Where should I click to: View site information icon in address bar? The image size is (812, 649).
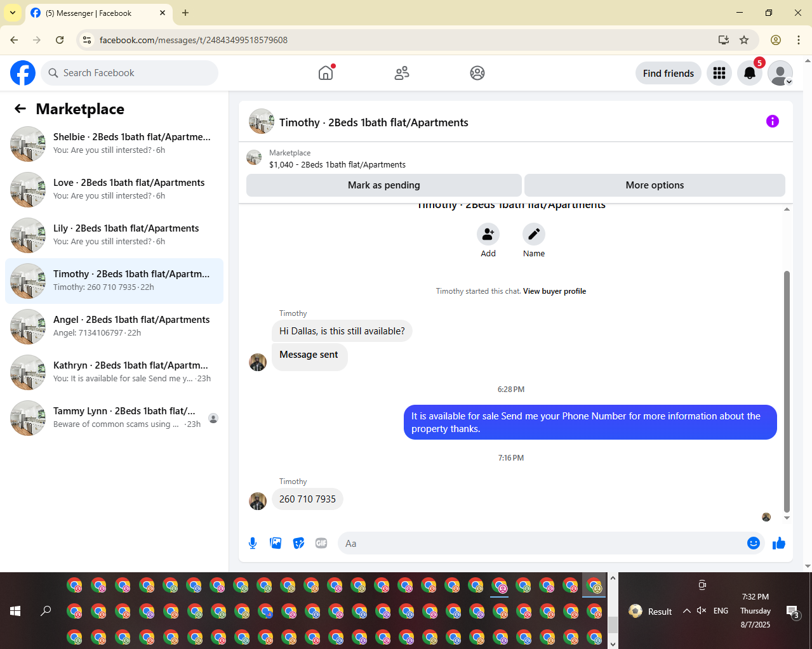click(88, 40)
